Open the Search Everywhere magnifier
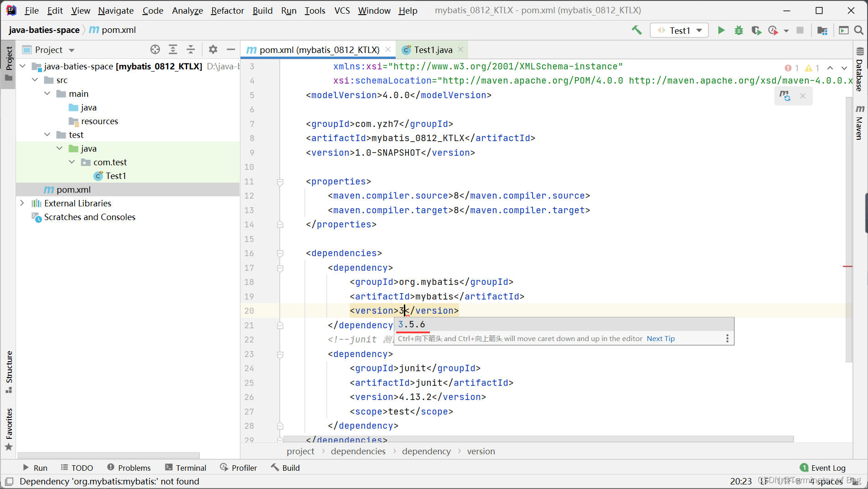The height and width of the screenshot is (489, 868). click(858, 30)
